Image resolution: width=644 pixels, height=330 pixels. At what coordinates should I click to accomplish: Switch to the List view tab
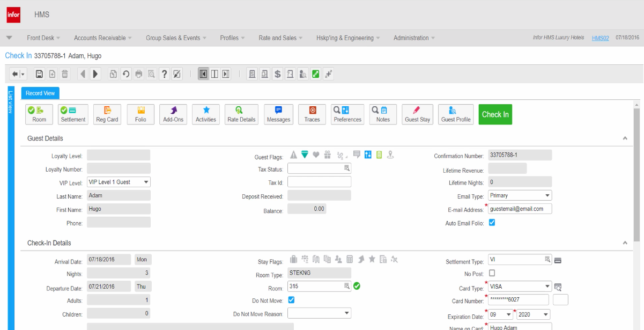(10, 102)
